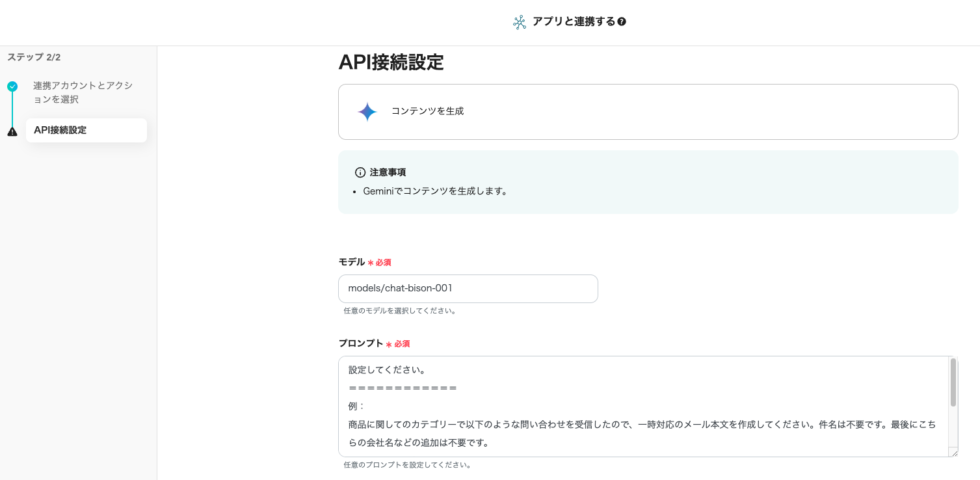
Task: Click the アプリと連携する header title
Action: tap(574, 21)
